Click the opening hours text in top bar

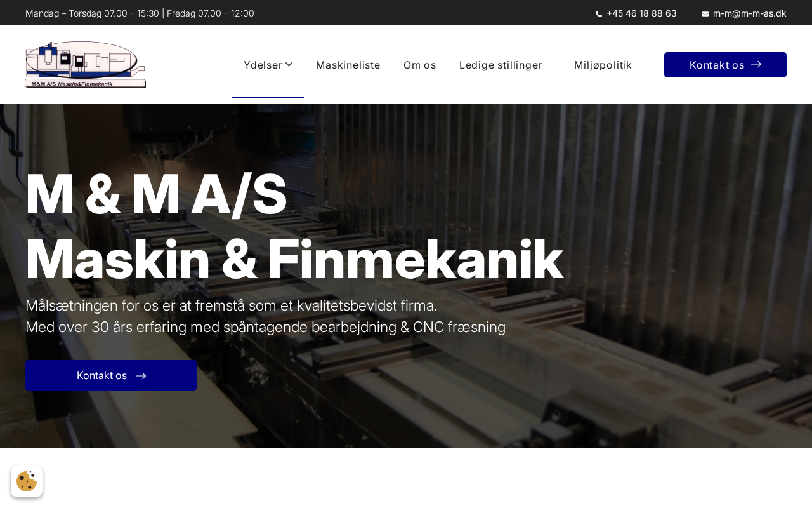click(x=140, y=13)
